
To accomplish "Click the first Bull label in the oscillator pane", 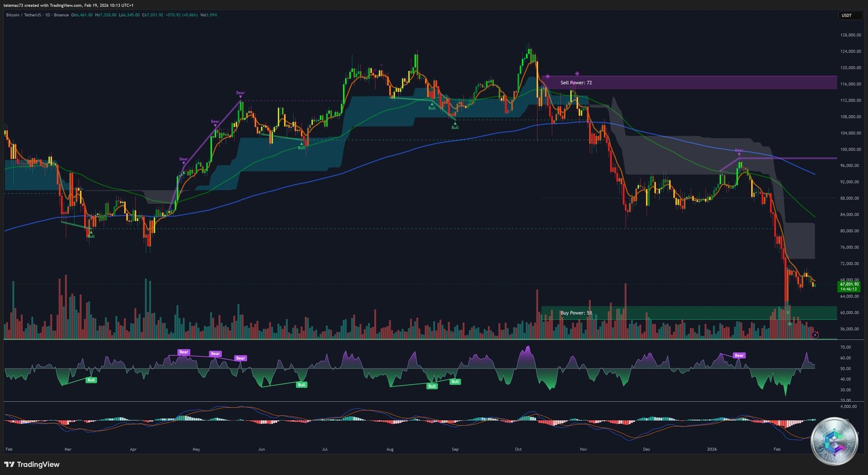I will pos(91,380).
